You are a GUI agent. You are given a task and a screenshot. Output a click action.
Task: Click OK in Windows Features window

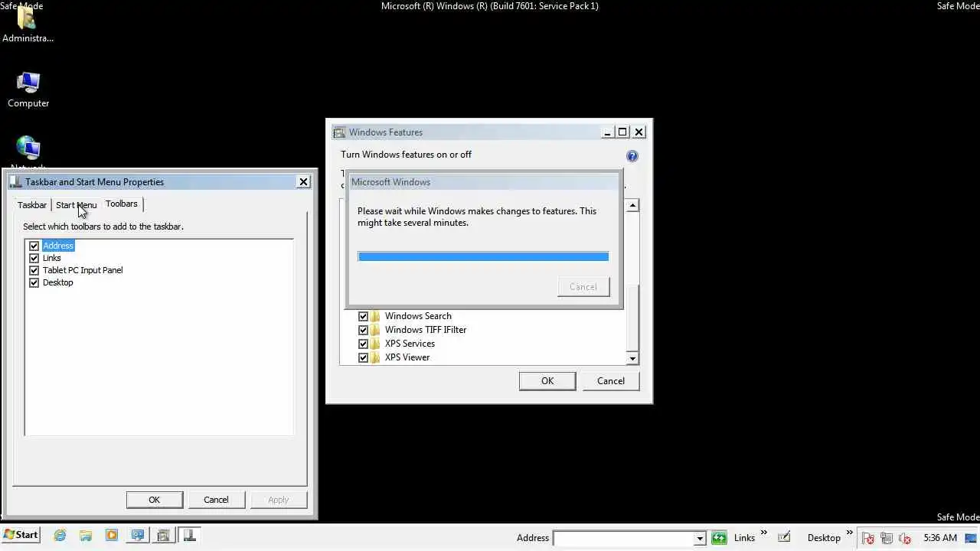[x=547, y=381]
